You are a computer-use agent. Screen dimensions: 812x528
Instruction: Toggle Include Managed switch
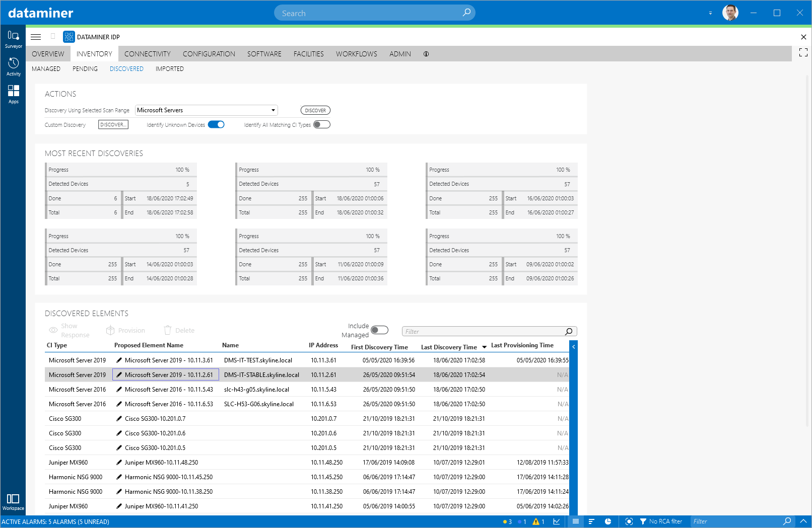380,330
